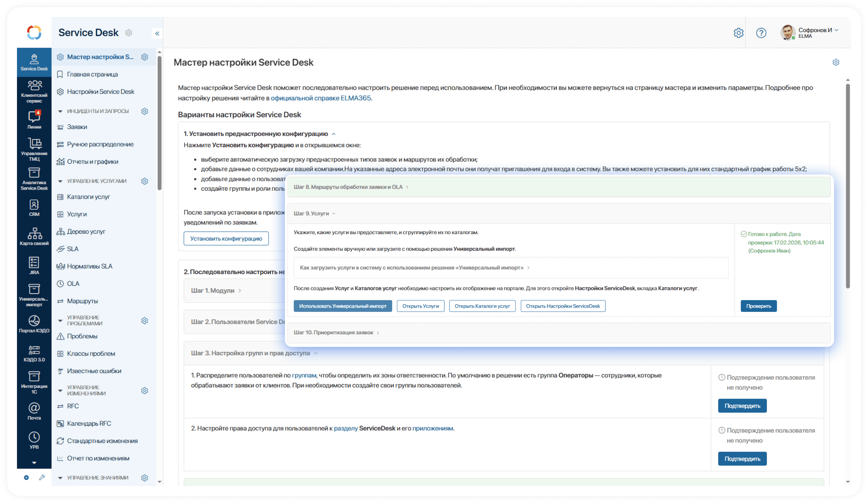This screenshot has height=503, width=868.
Task: Select Заявки in the side menu
Action: (x=77, y=127)
